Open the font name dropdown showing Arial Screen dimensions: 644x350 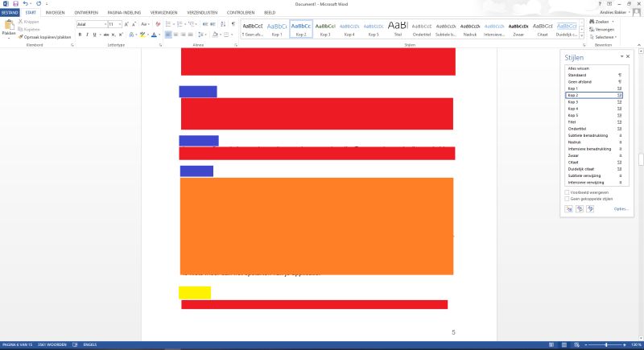pos(105,24)
